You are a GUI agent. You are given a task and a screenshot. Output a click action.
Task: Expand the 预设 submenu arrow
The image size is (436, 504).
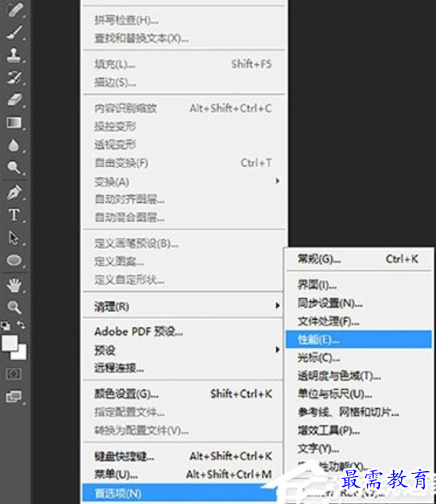click(278, 350)
